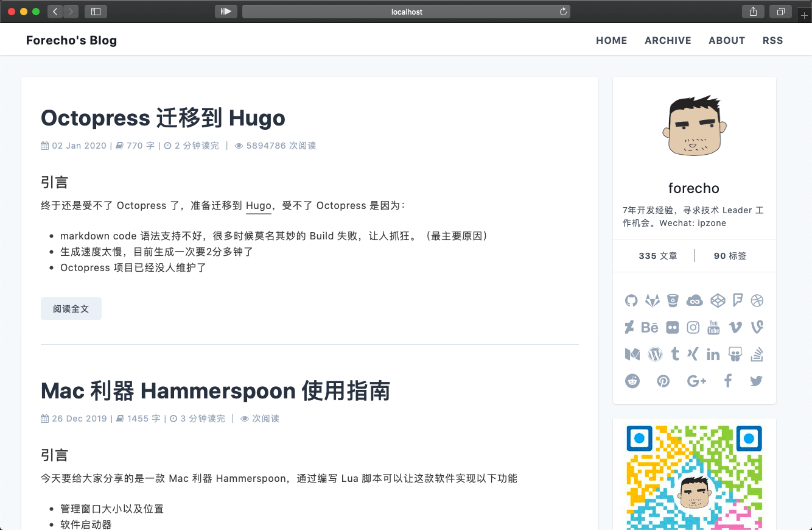
Task: Open the post titled Octopress 迁移到 Hugo
Action: [x=163, y=118]
